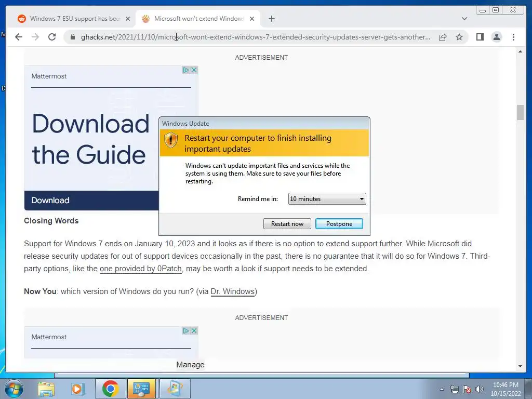Close the bottom Mattermost ad
Image resolution: width=532 pixels, height=399 pixels.
coord(194,330)
